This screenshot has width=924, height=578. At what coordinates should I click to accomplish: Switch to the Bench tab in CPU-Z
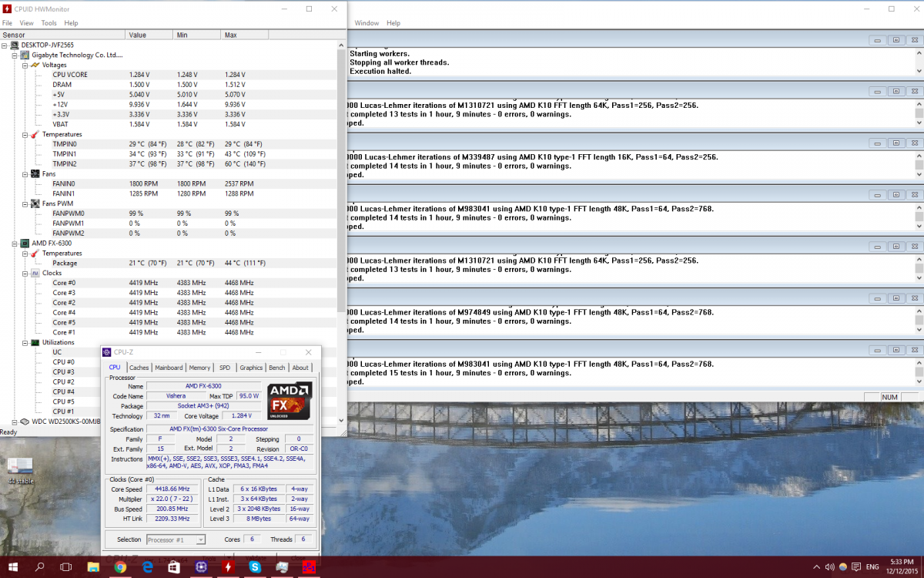coord(277,368)
